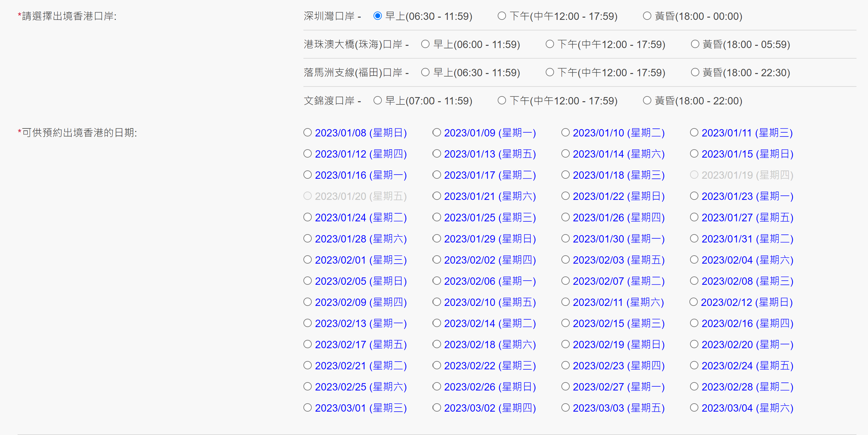
Task: Select date 2023/01/08 (星期日)
Action: coord(307,133)
